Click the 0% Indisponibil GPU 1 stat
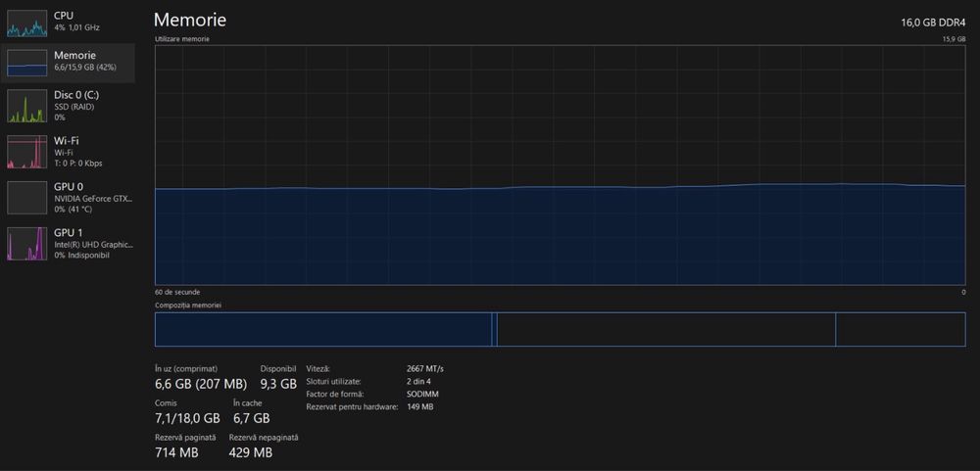Screen dimensions: 980x471 [82, 256]
